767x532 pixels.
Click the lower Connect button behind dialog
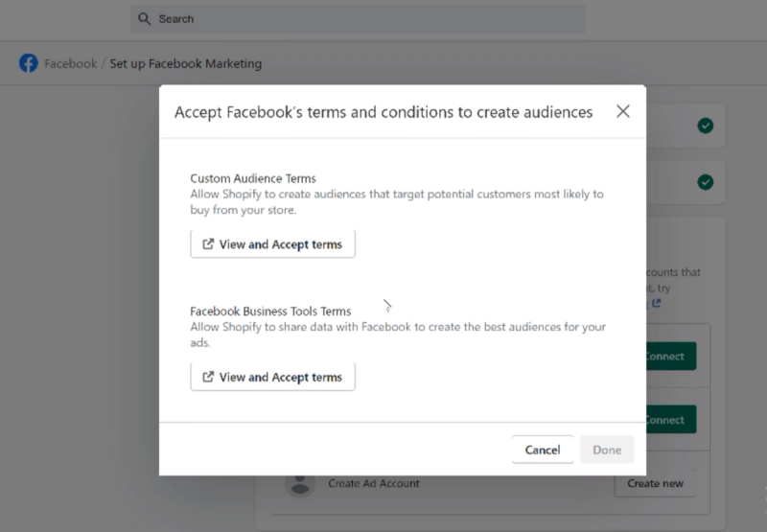(670, 420)
